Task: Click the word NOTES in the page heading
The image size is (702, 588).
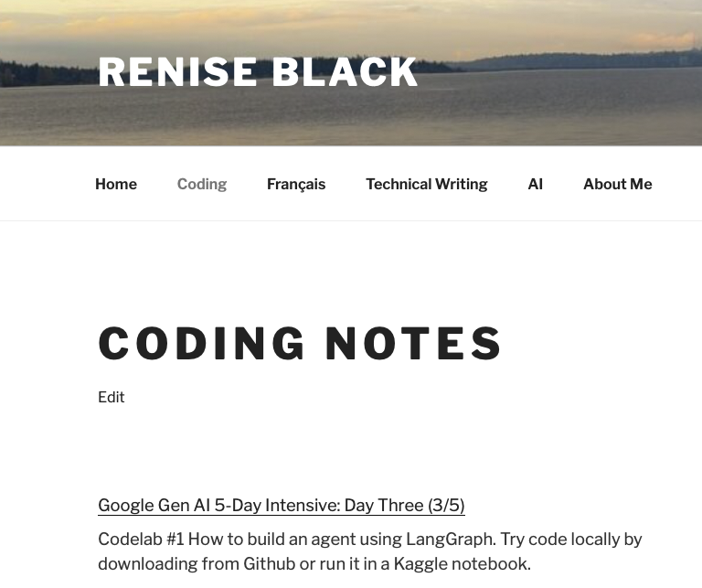Action: click(414, 344)
